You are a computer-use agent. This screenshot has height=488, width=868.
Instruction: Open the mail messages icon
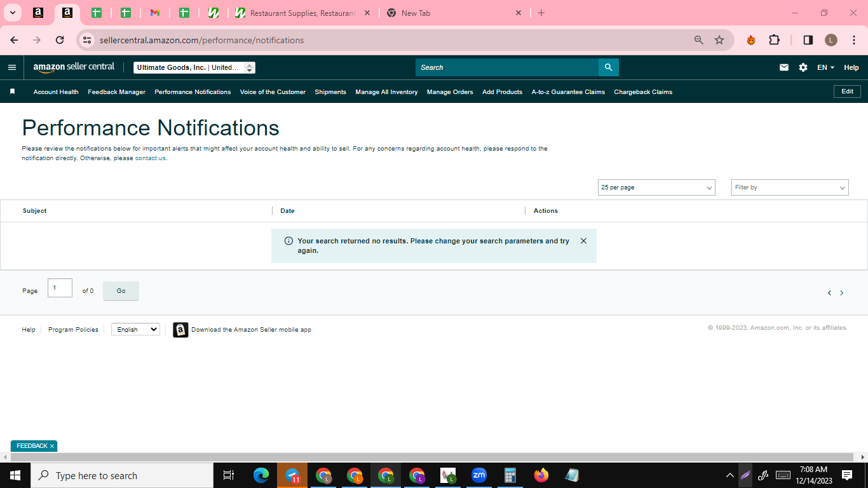(x=784, y=67)
